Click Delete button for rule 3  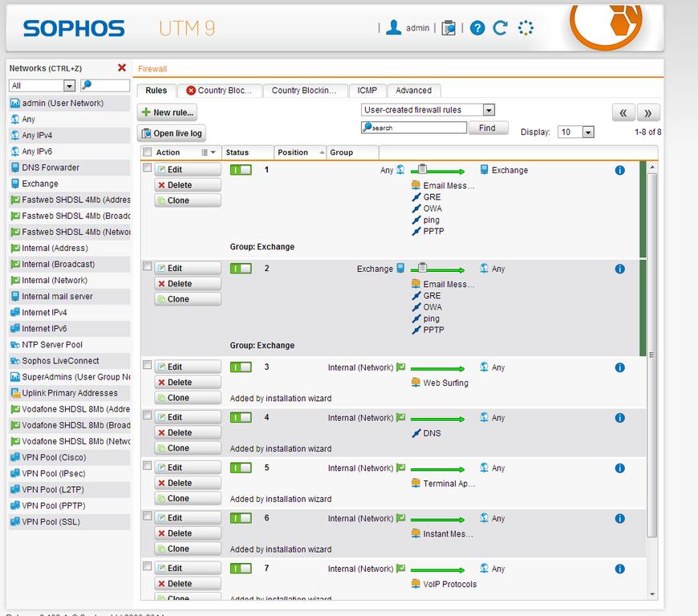pyautogui.click(x=188, y=383)
